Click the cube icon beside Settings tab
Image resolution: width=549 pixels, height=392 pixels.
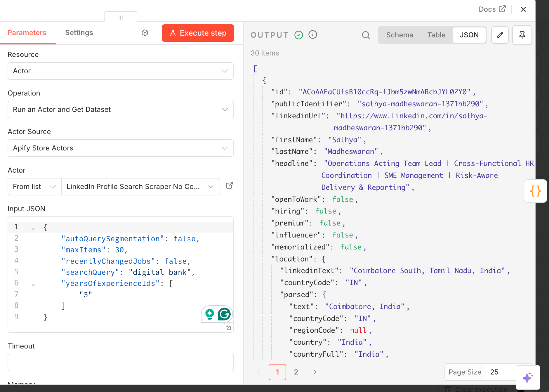tap(145, 33)
